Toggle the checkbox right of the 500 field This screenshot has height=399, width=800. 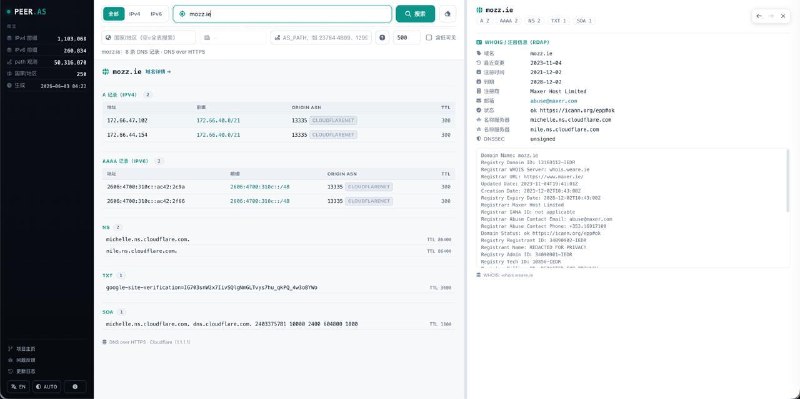(x=429, y=37)
